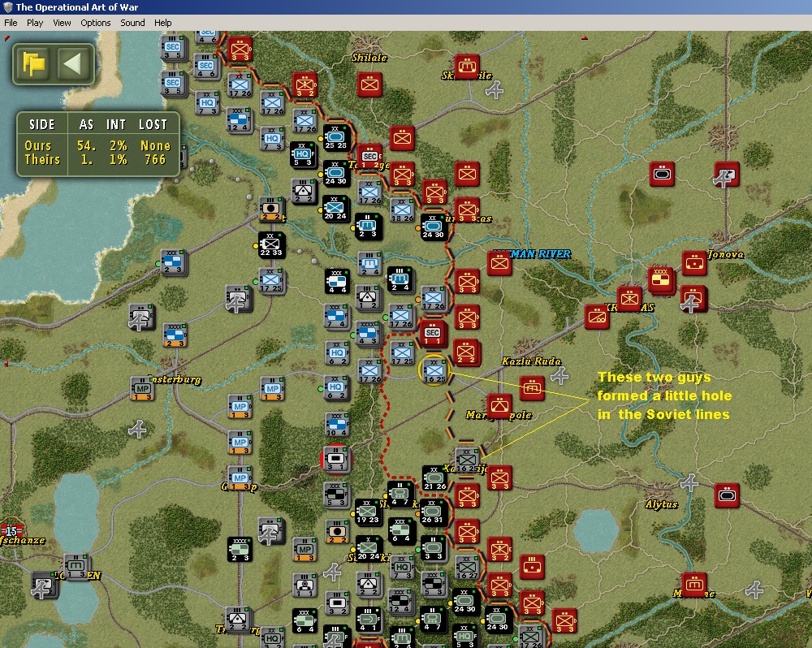Select the red-circled tank unit 3 1

coord(336,459)
